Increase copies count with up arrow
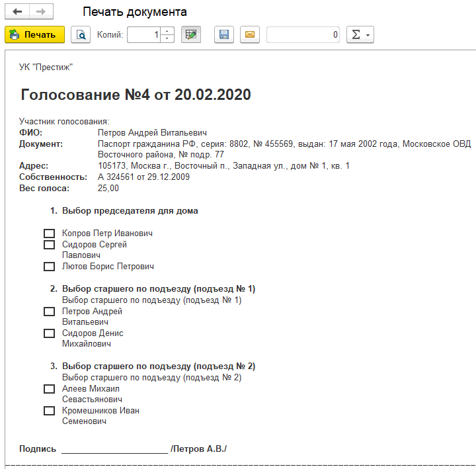The image size is (476, 469). tap(168, 30)
